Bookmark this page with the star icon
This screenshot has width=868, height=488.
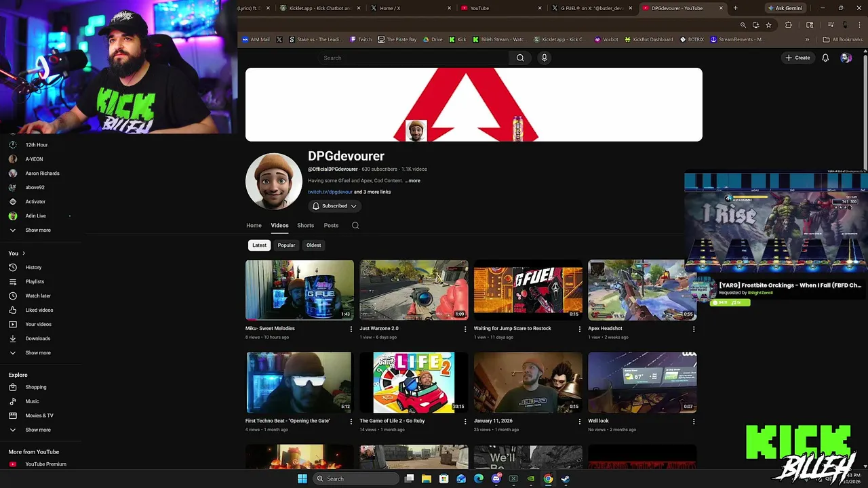(768, 25)
